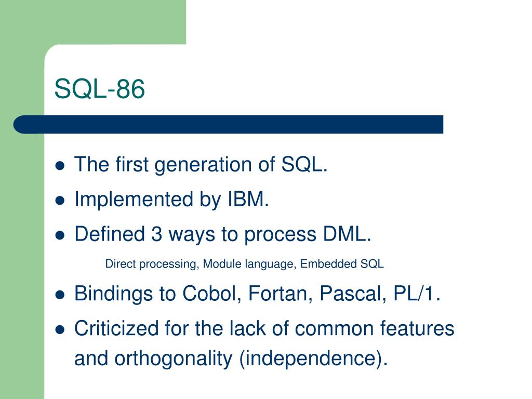Click 'Defined 3 ways to process DML.'

tap(223, 235)
